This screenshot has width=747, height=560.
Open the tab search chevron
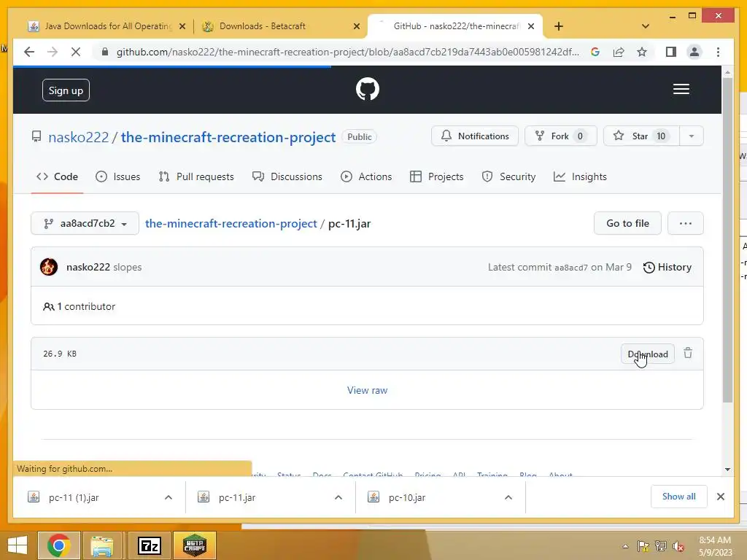[646, 26]
